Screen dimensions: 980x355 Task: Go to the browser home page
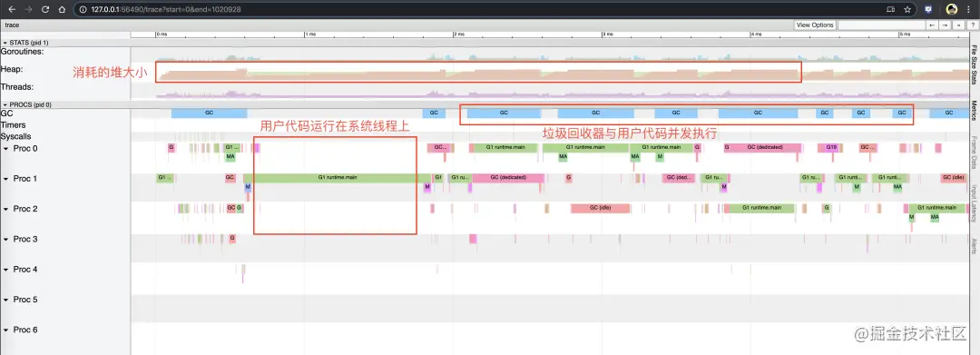coord(62,9)
